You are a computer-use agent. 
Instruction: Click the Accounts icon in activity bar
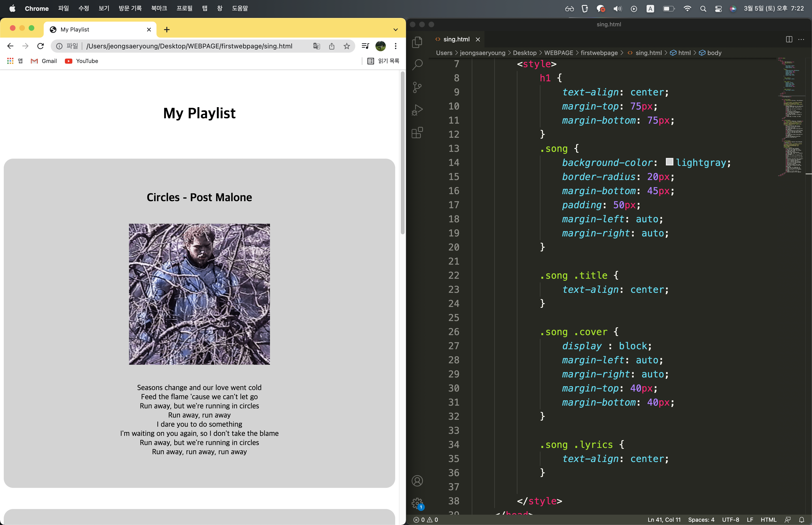(x=417, y=481)
